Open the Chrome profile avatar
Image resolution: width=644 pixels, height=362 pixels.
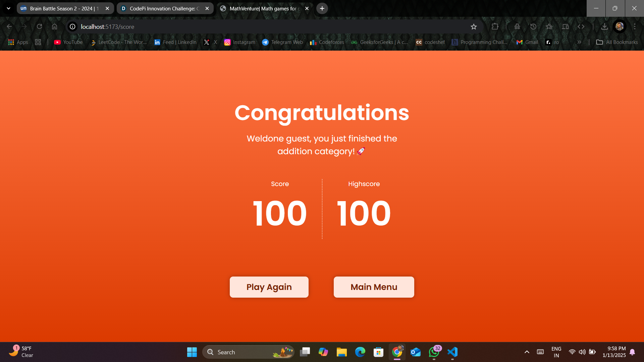click(x=620, y=27)
